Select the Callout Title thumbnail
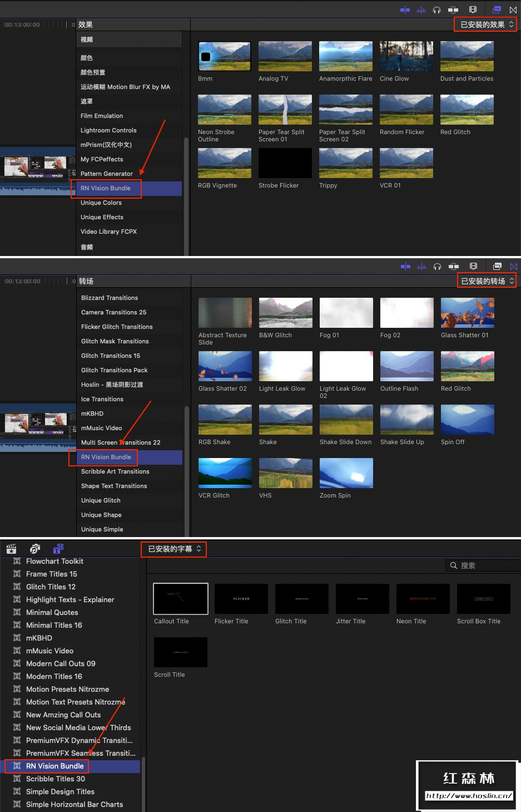 (181, 599)
